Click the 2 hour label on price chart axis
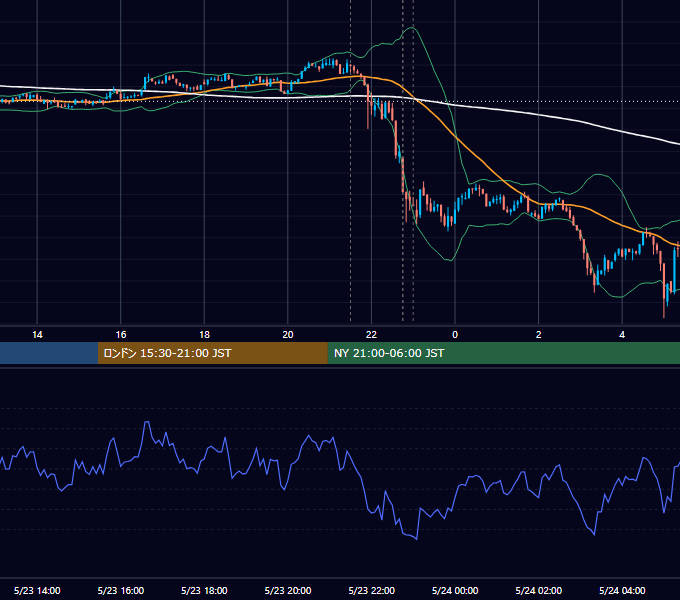Viewport: 680px width, 600px height. coord(539,335)
